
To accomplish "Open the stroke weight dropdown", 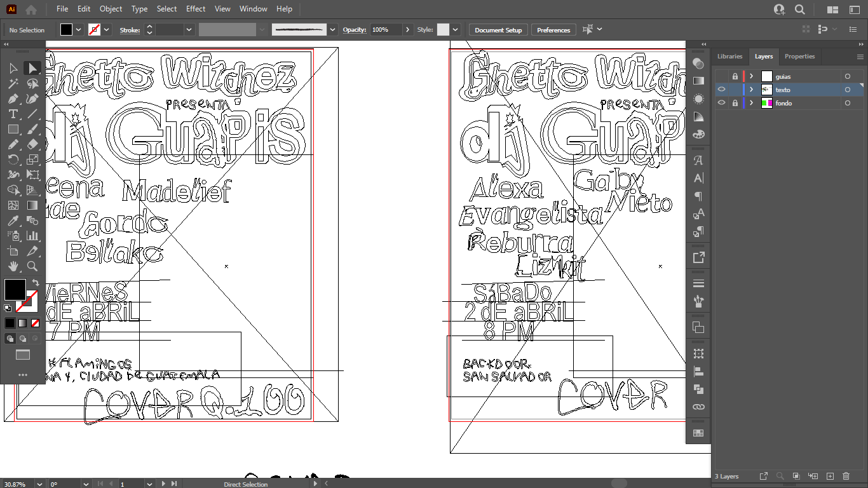I will (x=189, y=30).
